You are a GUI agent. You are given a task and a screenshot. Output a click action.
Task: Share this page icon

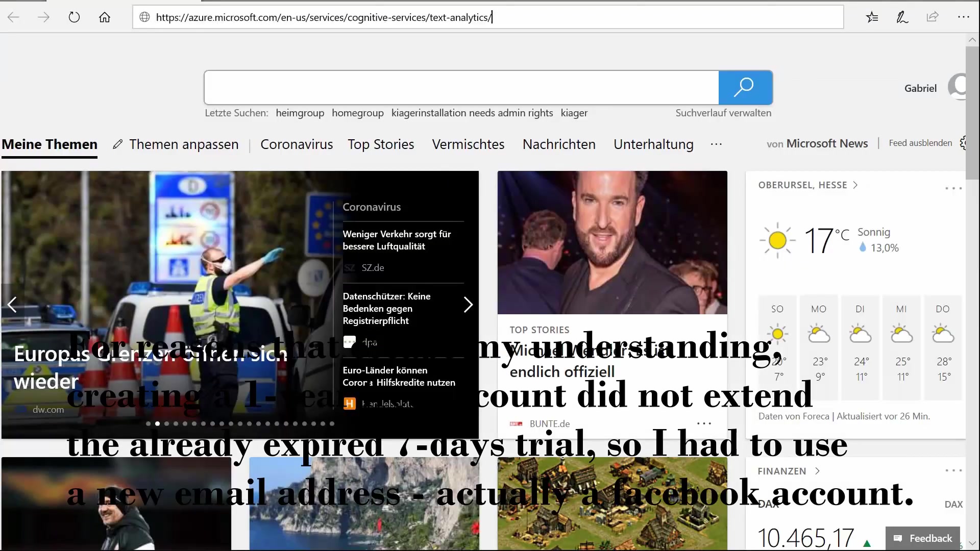(x=933, y=17)
